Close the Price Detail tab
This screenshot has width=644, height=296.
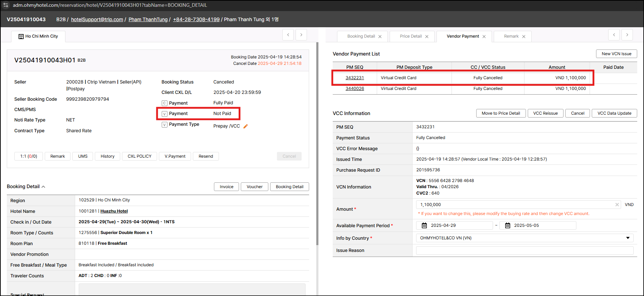click(x=427, y=37)
